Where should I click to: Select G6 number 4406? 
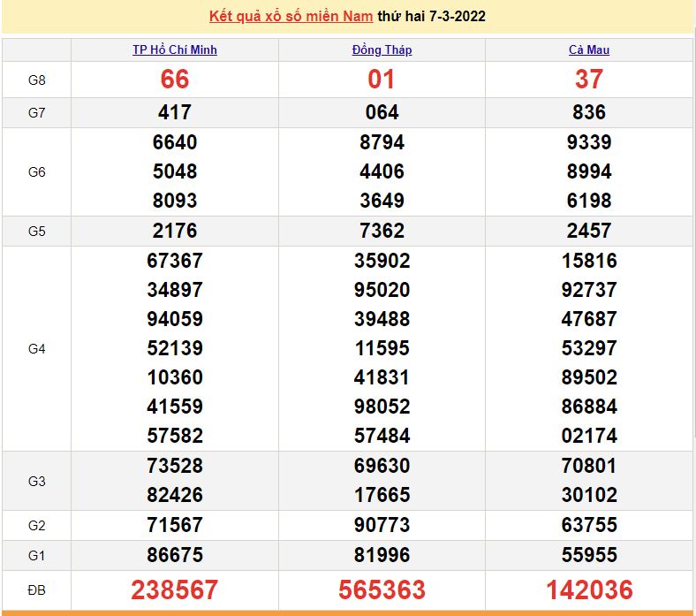pyautogui.click(x=382, y=171)
